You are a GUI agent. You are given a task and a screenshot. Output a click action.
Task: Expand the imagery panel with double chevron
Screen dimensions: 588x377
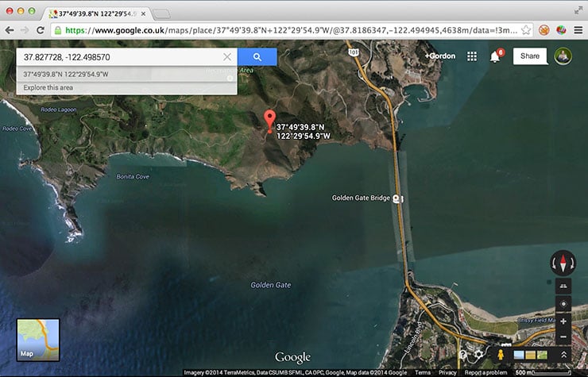tap(563, 355)
